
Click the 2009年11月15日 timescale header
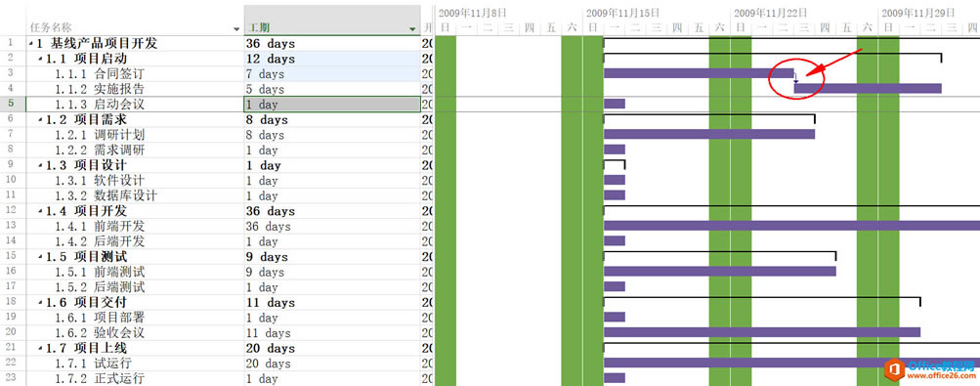tap(623, 13)
